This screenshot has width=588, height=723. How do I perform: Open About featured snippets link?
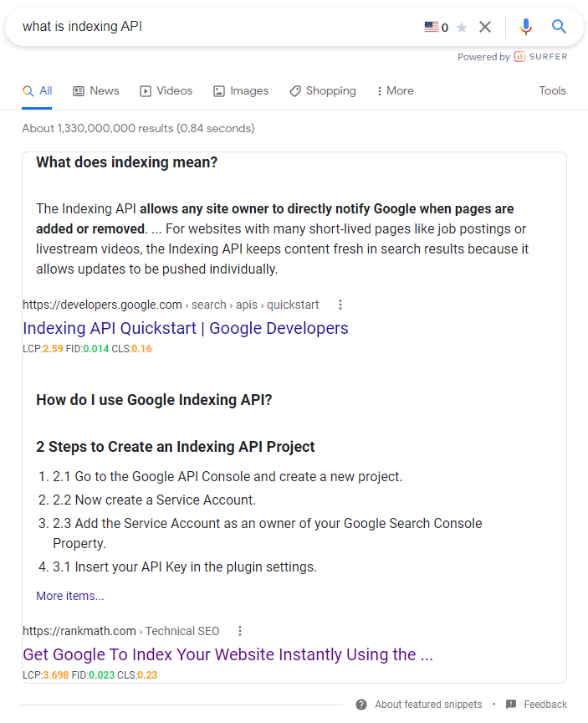[428, 705]
